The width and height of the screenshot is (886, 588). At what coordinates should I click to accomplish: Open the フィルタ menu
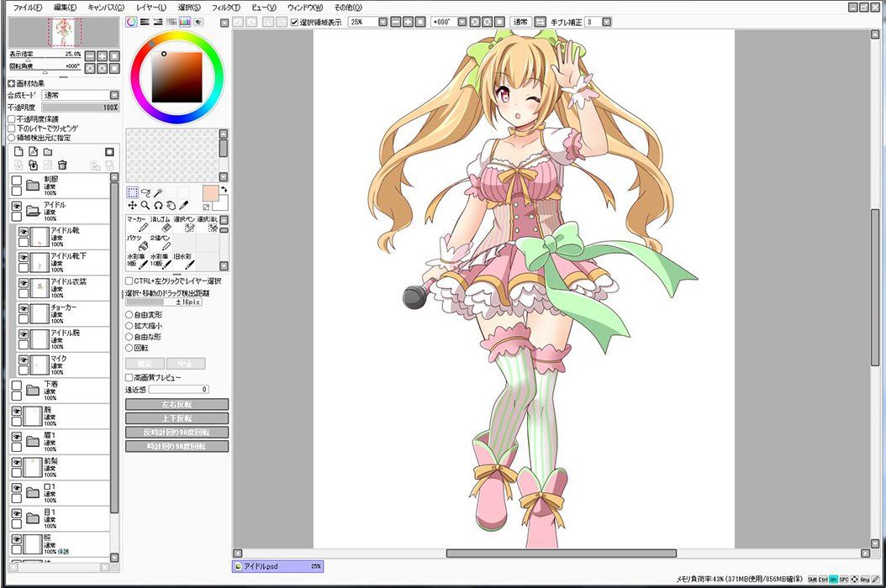coord(225,7)
